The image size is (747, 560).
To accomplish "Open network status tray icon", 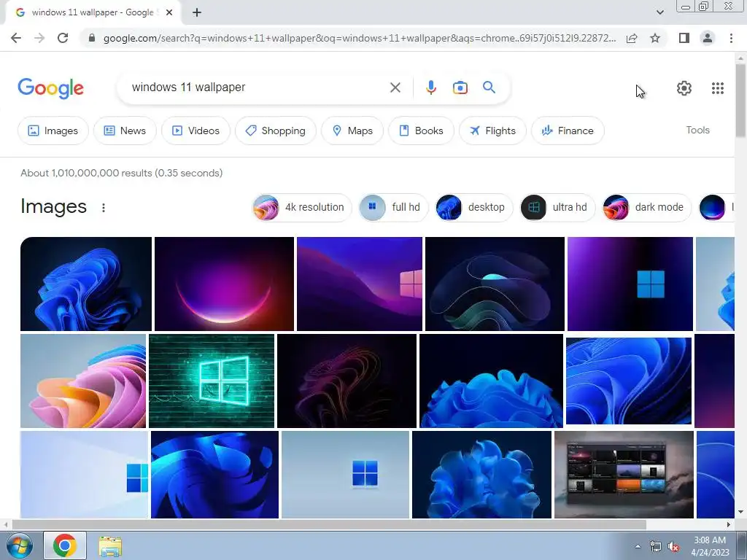I will (656, 547).
